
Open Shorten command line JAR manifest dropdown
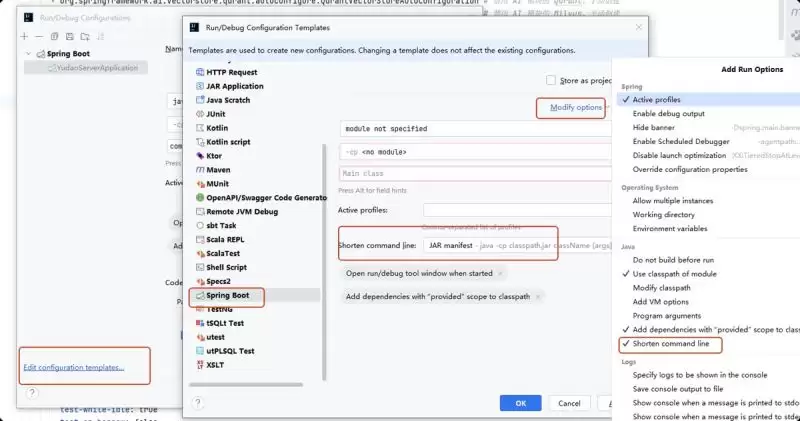[517, 245]
